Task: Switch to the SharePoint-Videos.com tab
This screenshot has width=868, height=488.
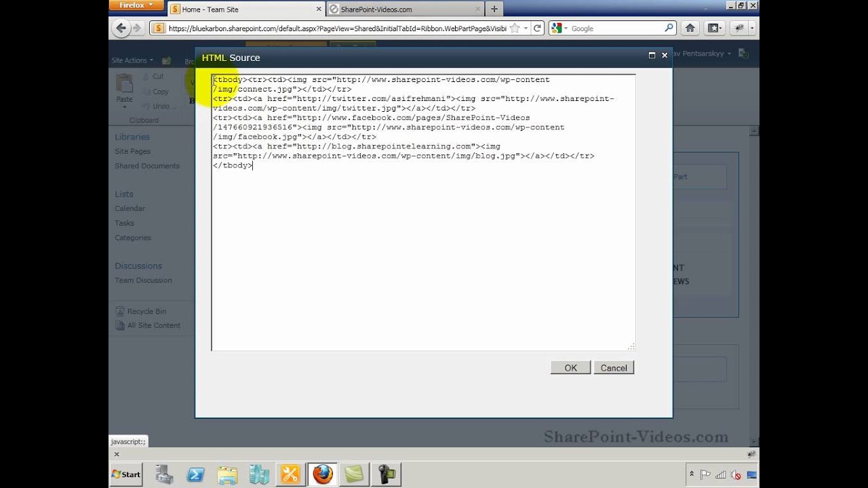Action: tap(405, 9)
